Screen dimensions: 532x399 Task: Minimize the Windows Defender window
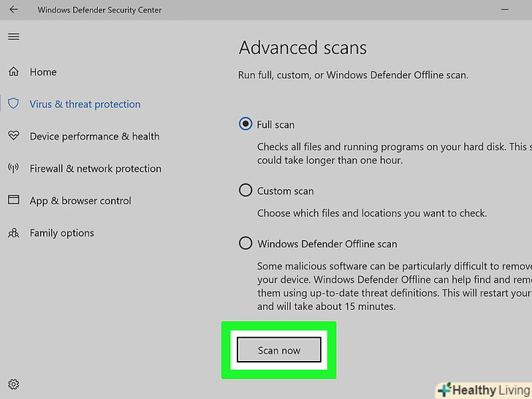[504, 9]
